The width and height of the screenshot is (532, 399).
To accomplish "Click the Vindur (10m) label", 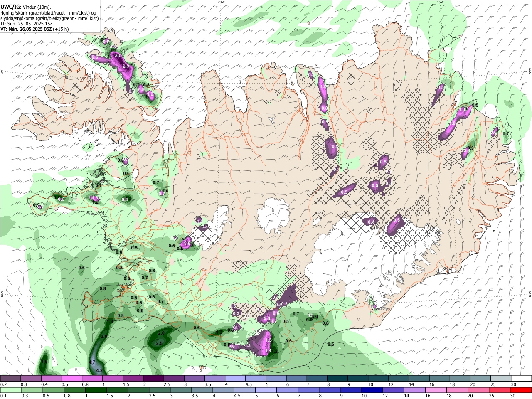I will tap(37, 7).
